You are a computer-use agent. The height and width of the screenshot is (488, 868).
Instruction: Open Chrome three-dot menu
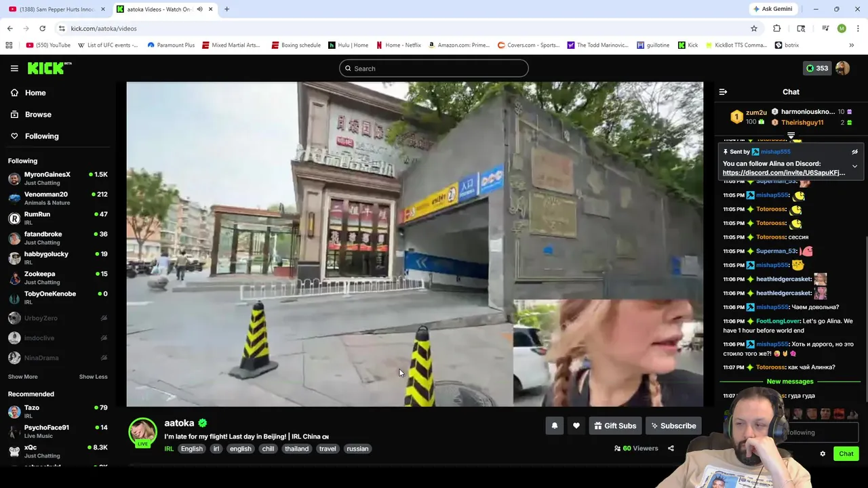(x=858, y=28)
